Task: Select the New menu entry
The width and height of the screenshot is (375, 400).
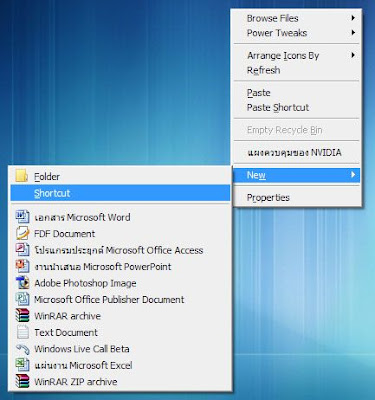Action: point(296,175)
